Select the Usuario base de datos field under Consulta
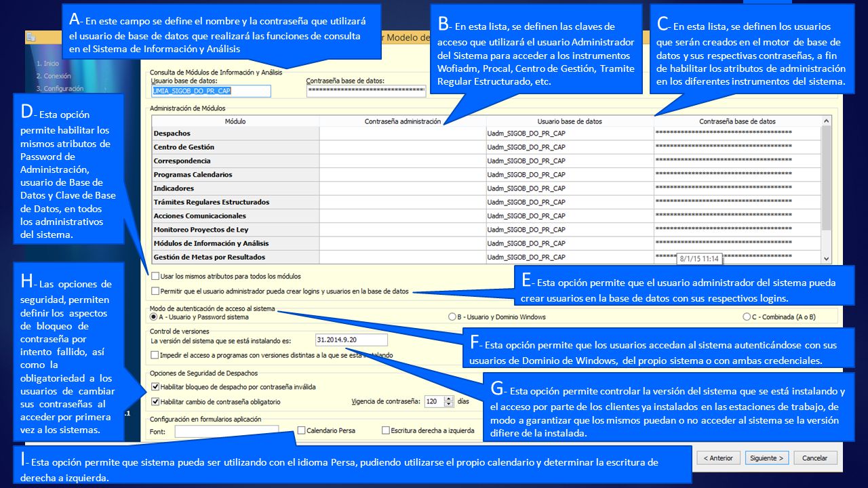The image size is (868, 488). (x=211, y=91)
